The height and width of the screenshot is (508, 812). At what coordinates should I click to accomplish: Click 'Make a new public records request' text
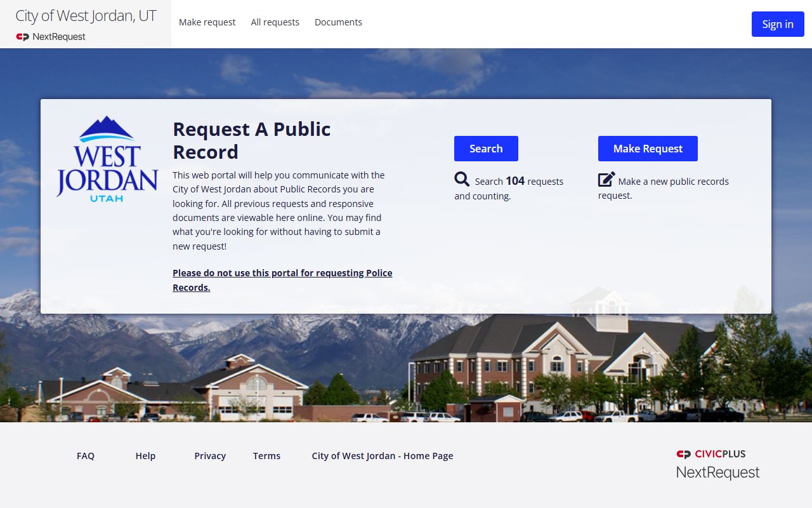tap(664, 188)
